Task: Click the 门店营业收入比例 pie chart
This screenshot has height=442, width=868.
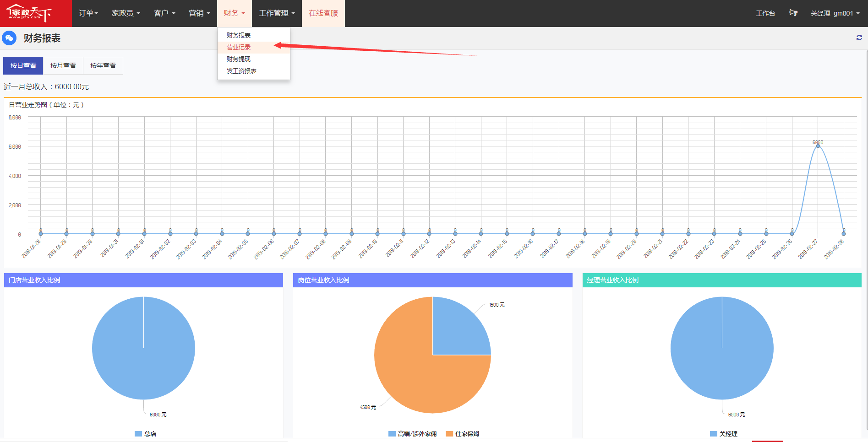Action: pos(143,348)
